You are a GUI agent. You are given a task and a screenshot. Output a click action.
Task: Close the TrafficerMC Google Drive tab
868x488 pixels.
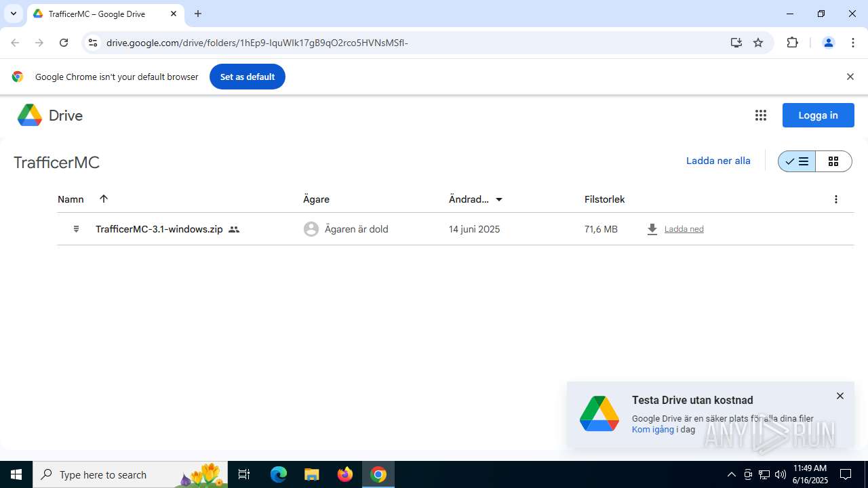point(174,14)
